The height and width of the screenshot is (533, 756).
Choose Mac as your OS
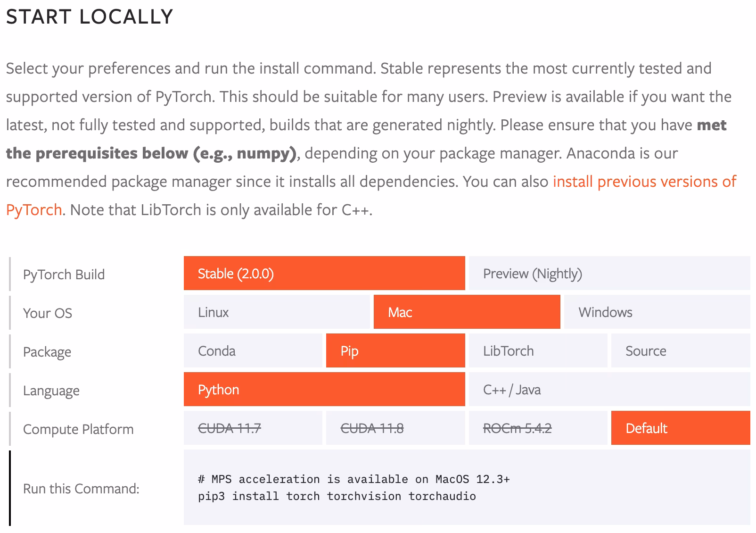tap(466, 312)
